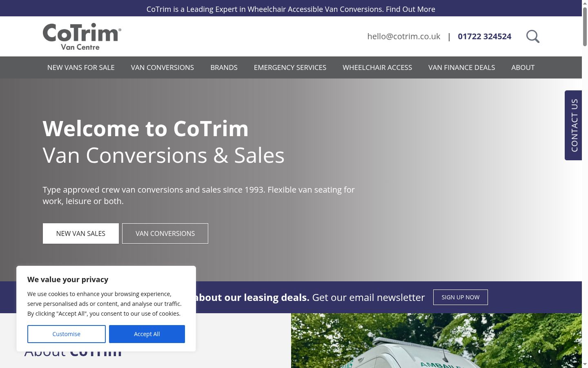
Task: Open the Van Conversions nav item
Action: pyautogui.click(x=163, y=67)
